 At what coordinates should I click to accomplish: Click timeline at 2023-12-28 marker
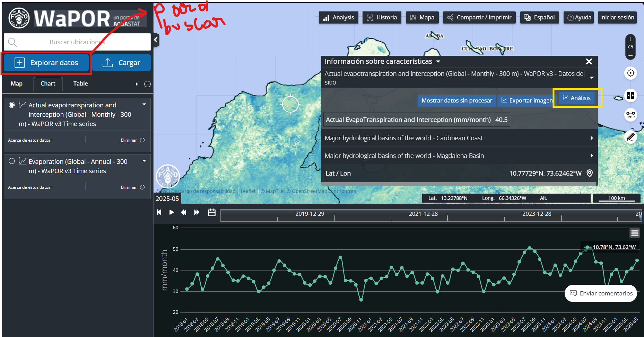(x=537, y=214)
